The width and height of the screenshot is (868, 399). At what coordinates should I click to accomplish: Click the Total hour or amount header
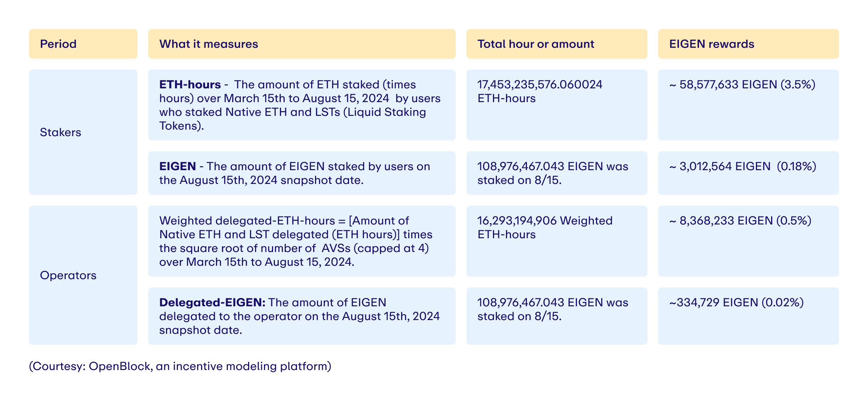[x=557, y=44]
